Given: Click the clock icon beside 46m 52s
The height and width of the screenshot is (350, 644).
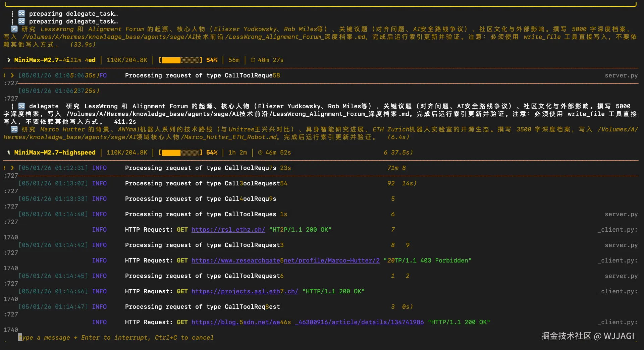Looking at the screenshot, I should click(x=260, y=153).
